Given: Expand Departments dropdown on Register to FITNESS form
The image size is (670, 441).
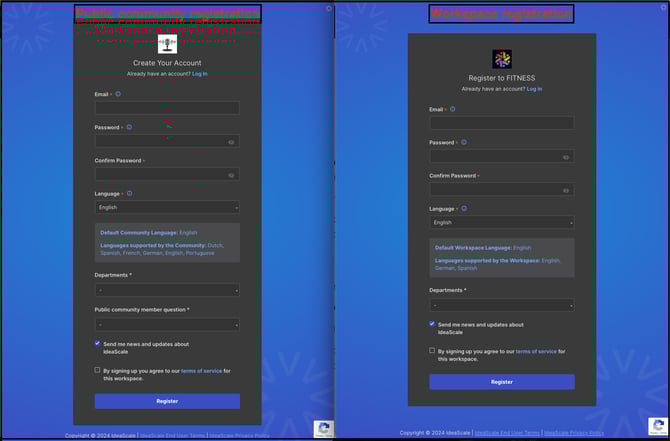Looking at the screenshot, I should 502,305.
